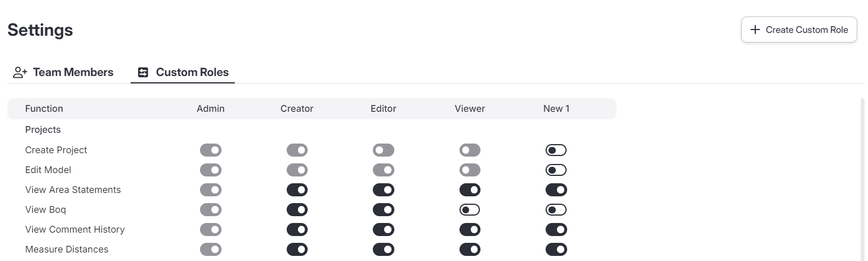Screen dimensions: 868x261
Task: Click the Custom Roles sliders icon
Action: 143,73
